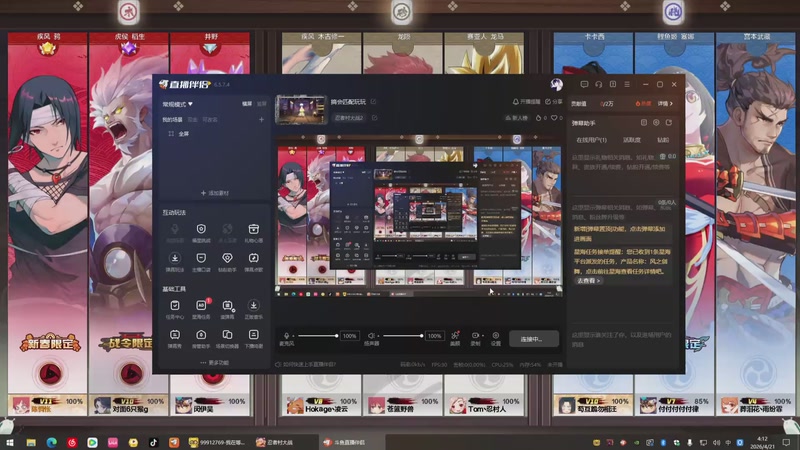Open 详情 details chevron in 贡献值 bar
This screenshot has width=800, height=450.
[665, 104]
